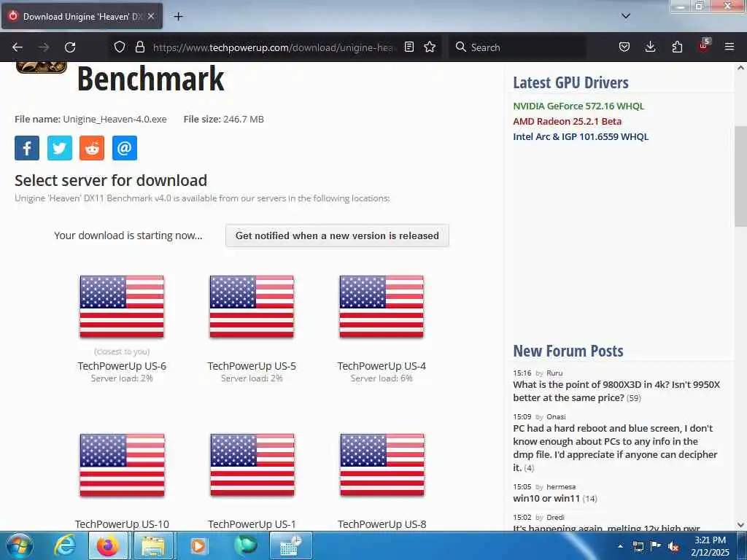This screenshot has height=560, width=747.
Task: Click the scrollbar up arrow
Action: [740, 68]
